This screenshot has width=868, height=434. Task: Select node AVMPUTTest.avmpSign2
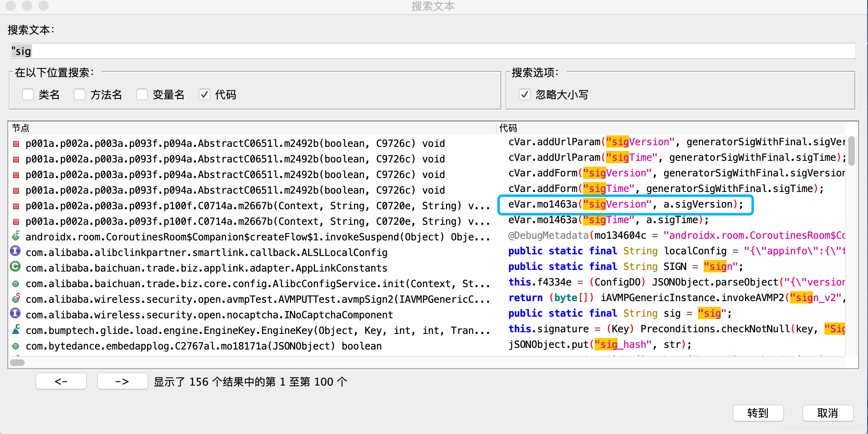258,299
